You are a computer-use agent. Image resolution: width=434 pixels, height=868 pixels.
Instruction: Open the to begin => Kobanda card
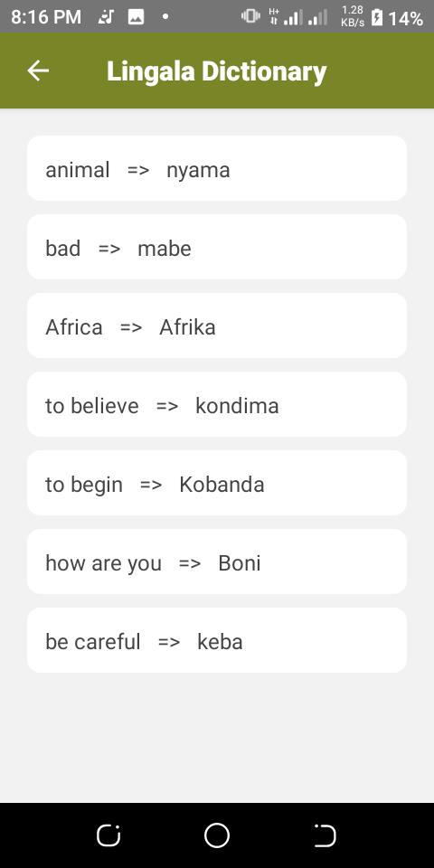coord(217,483)
